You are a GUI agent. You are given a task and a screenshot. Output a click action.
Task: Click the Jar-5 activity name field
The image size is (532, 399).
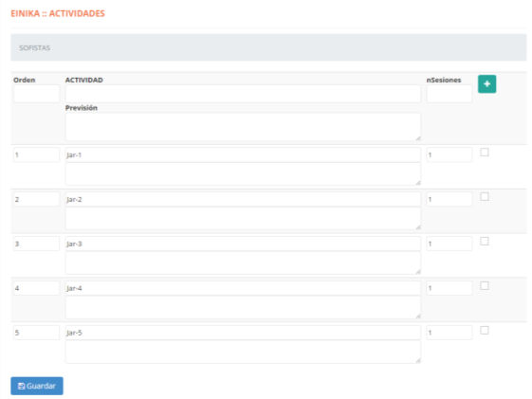243,333
